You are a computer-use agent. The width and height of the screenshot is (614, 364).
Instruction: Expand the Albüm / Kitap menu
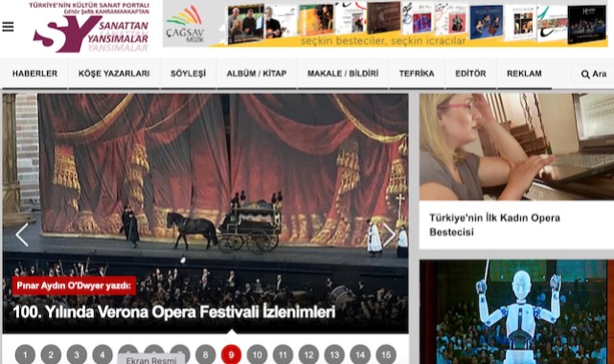(x=257, y=74)
